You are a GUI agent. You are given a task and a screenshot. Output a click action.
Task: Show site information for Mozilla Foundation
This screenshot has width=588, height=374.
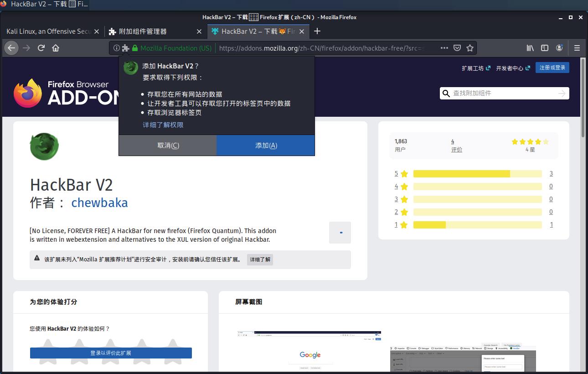click(116, 48)
